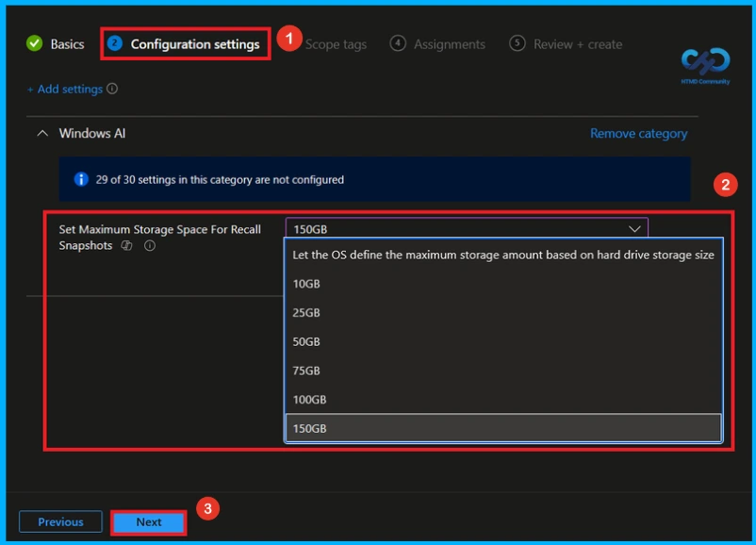
Task: Choose the 25GB option
Action: point(503,312)
